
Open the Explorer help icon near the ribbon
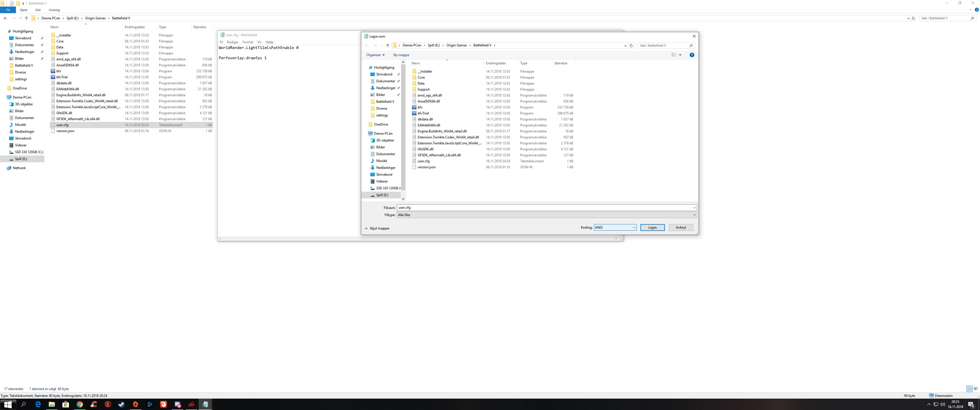(x=977, y=10)
